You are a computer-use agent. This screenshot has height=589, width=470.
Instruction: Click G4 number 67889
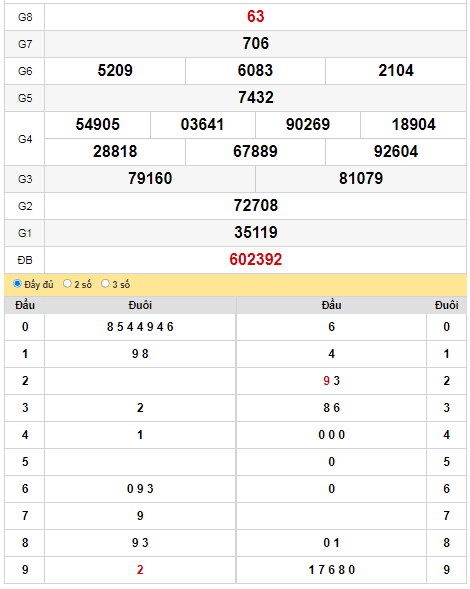[255, 152]
